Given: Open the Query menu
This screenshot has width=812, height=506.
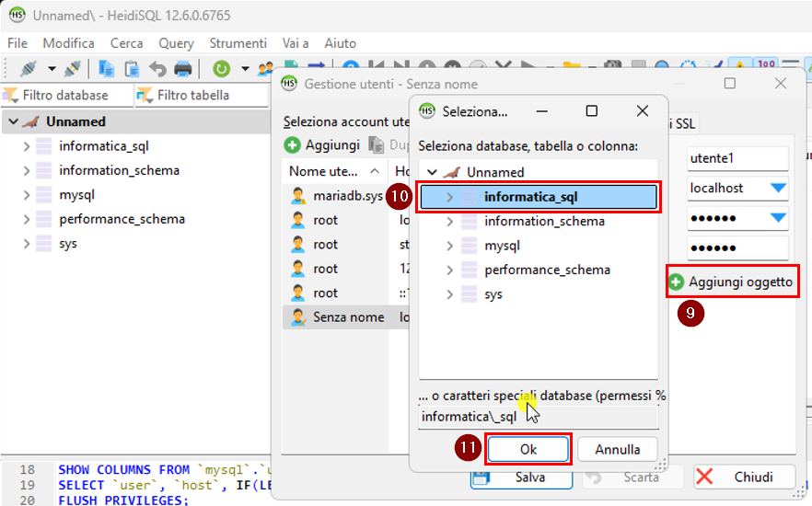Looking at the screenshot, I should (x=176, y=43).
